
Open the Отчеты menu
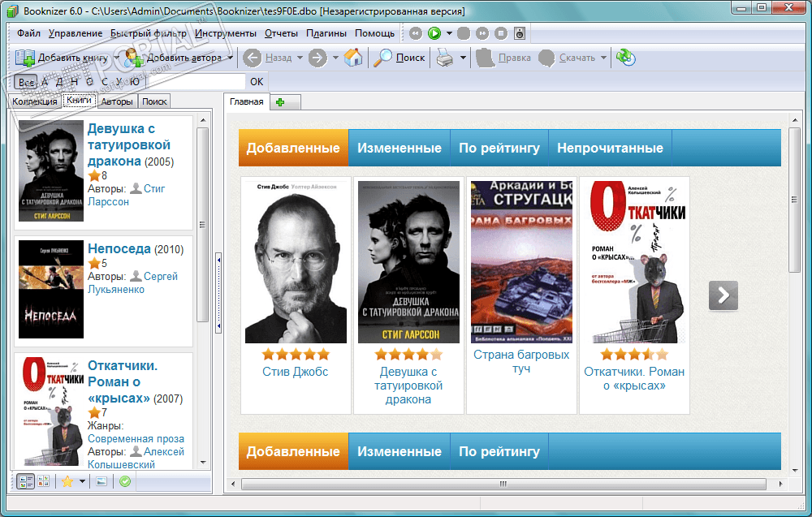coord(281,33)
